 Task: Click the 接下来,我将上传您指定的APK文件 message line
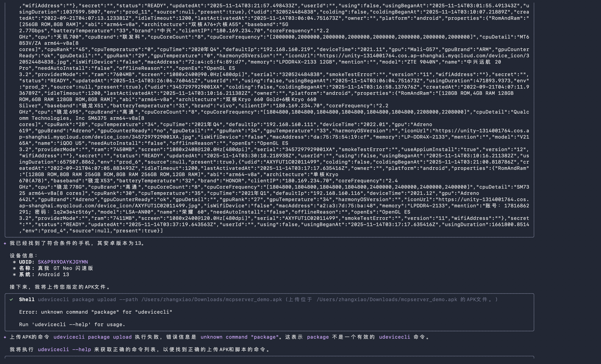point(60,287)
